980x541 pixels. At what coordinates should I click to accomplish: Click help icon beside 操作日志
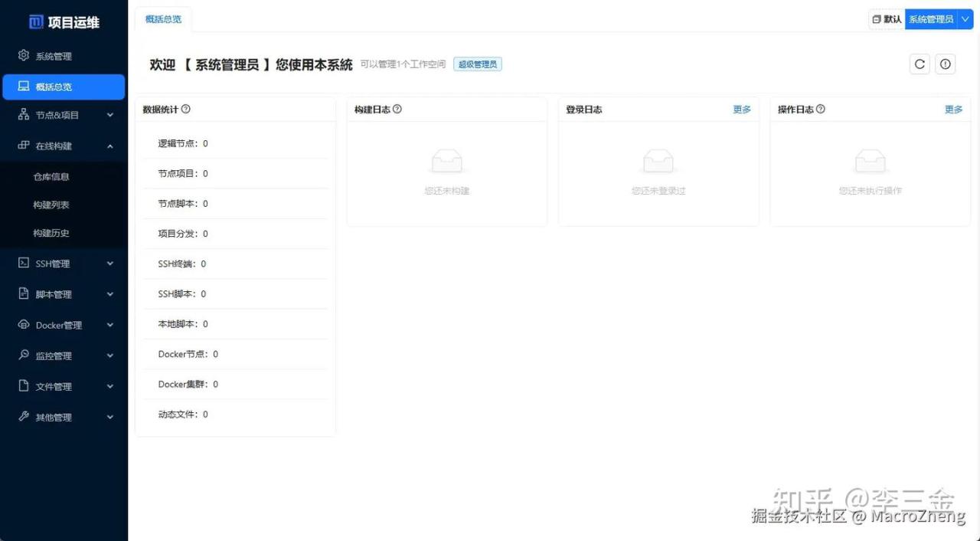(821, 110)
